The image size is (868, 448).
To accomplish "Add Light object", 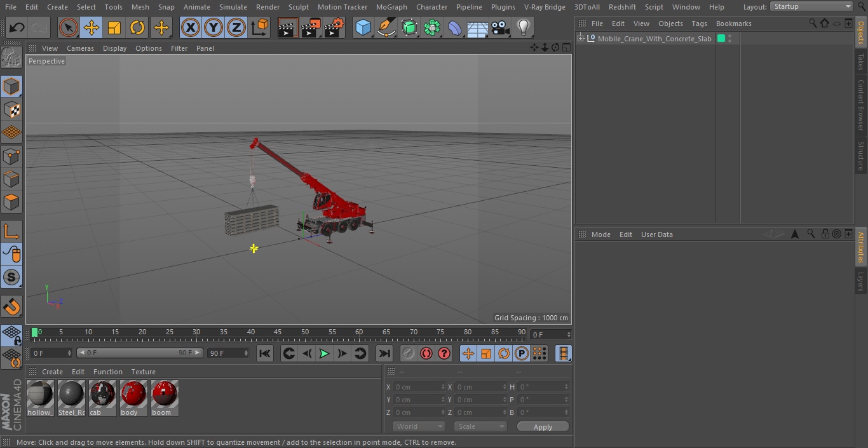I will pyautogui.click(x=524, y=27).
